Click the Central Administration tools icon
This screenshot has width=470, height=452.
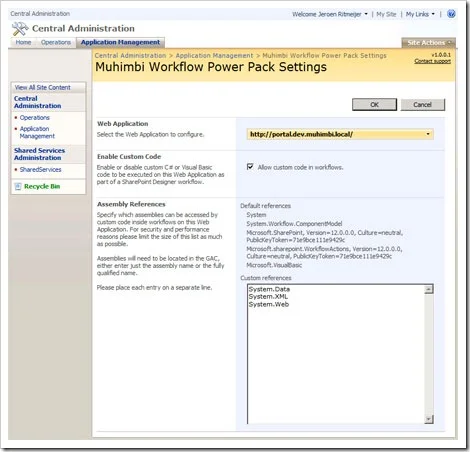[20, 29]
